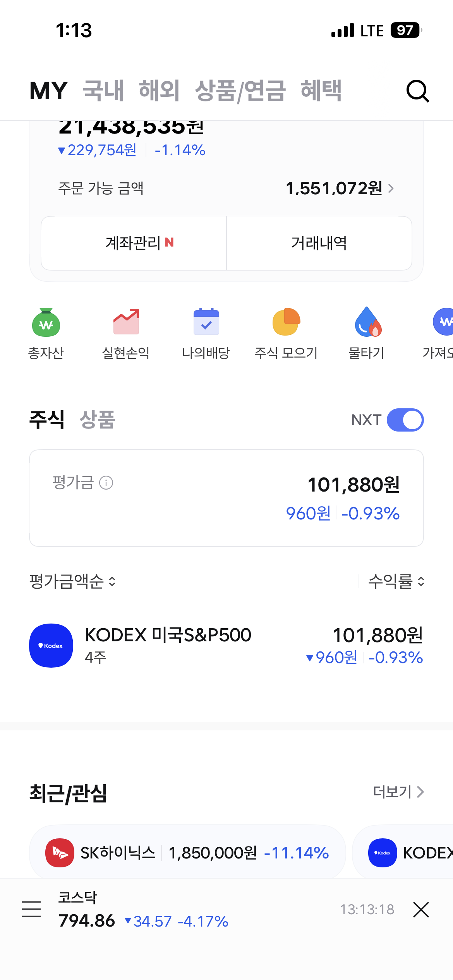The width and height of the screenshot is (453, 980).
Task: Switch to the 국내 tab
Action: pyautogui.click(x=103, y=91)
